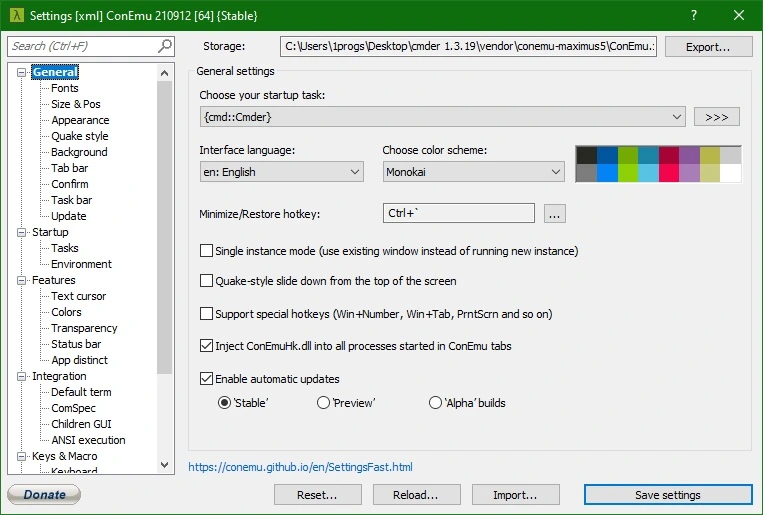Select Default term in the tree
Screen dimensions: 763x515
(81, 392)
